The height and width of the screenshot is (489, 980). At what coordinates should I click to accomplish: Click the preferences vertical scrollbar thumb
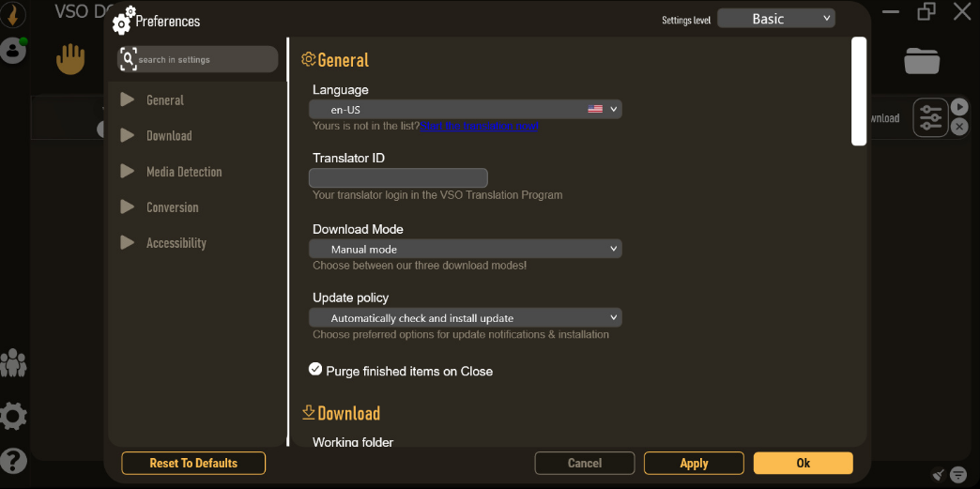point(859,91)
